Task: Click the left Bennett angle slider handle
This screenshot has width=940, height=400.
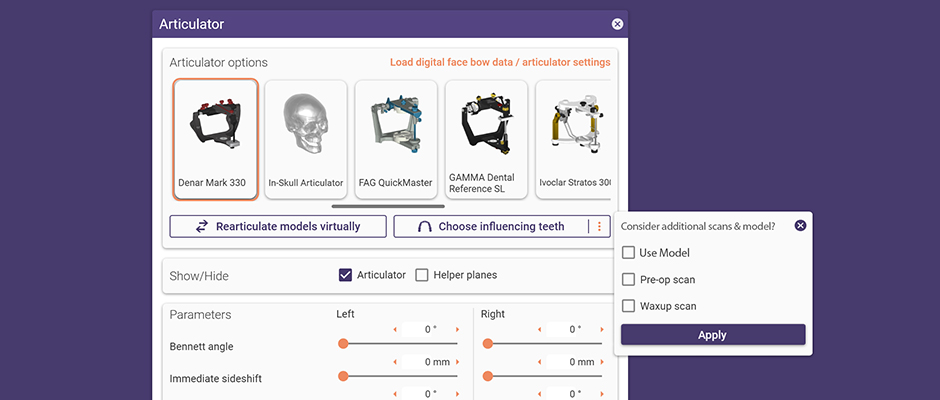Action: pyautogui.click(x=343, y=343)
